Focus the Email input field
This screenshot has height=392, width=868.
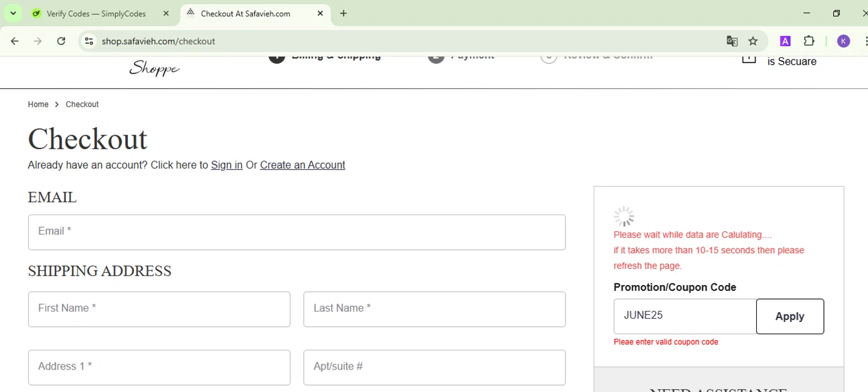297,232
